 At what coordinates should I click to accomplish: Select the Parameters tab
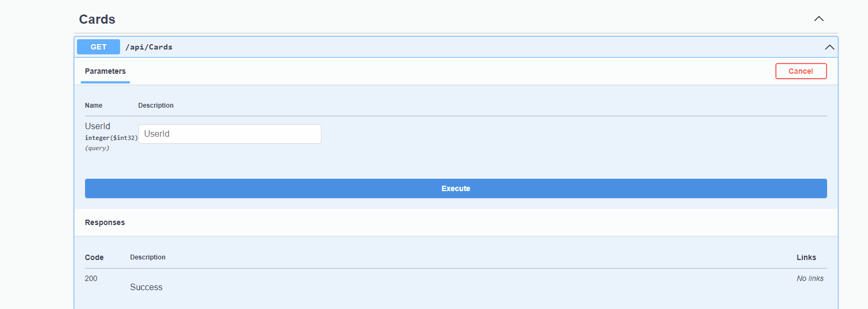coord(105,71)
